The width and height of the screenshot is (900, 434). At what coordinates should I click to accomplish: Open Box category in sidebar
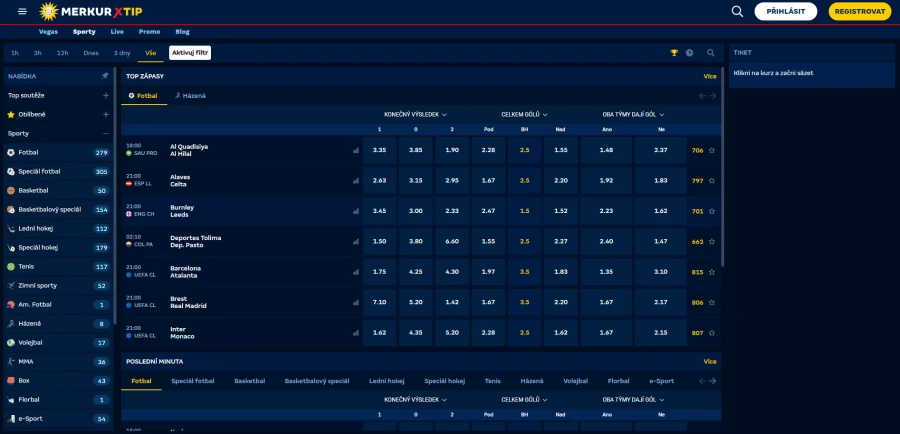click(58, 381)
